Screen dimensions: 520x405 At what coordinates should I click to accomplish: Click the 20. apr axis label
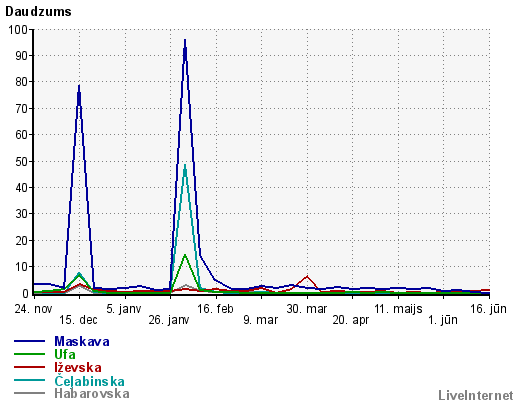tap(351, 320)
